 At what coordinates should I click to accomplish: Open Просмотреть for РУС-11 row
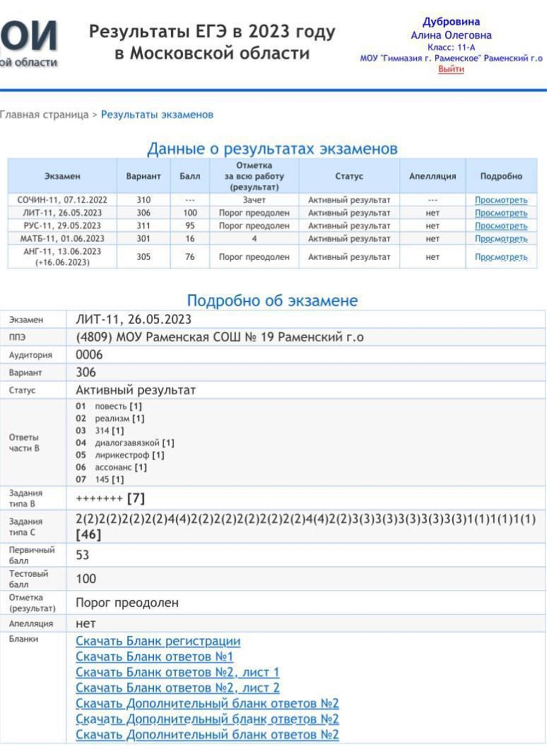[501, 226]
